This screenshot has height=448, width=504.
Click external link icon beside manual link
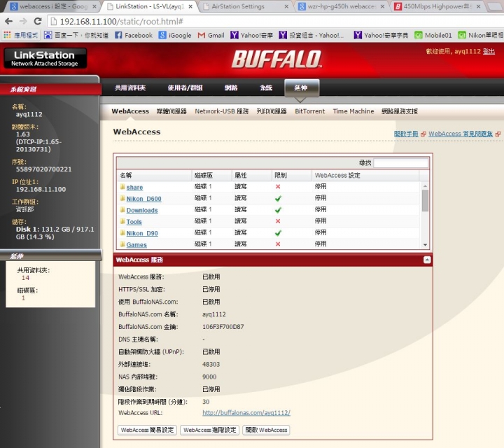coord(423,134)
